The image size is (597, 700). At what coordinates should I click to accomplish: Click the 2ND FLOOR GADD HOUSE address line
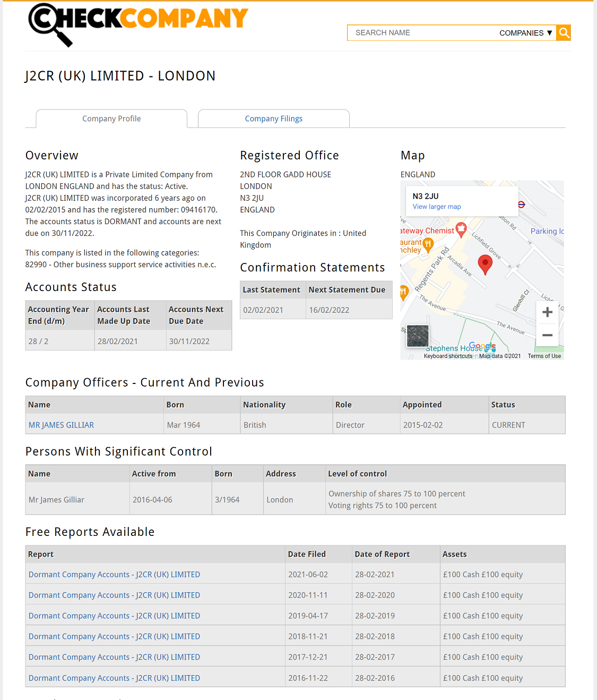point(285,175)
